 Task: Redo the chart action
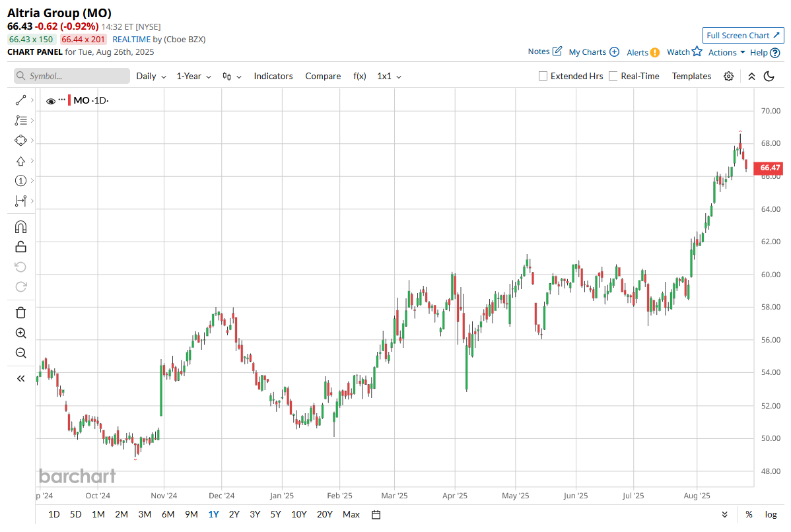[20, 286]
